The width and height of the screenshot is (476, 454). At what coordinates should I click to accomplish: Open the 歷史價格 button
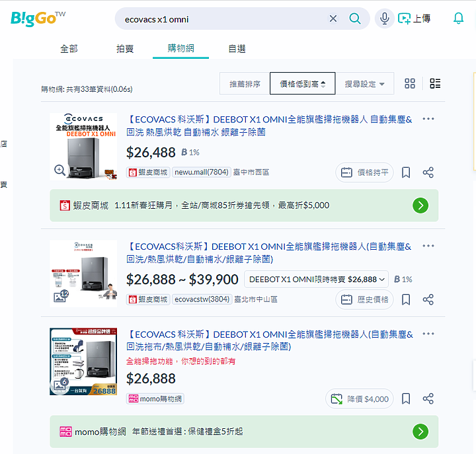click(x=364, y=300)
